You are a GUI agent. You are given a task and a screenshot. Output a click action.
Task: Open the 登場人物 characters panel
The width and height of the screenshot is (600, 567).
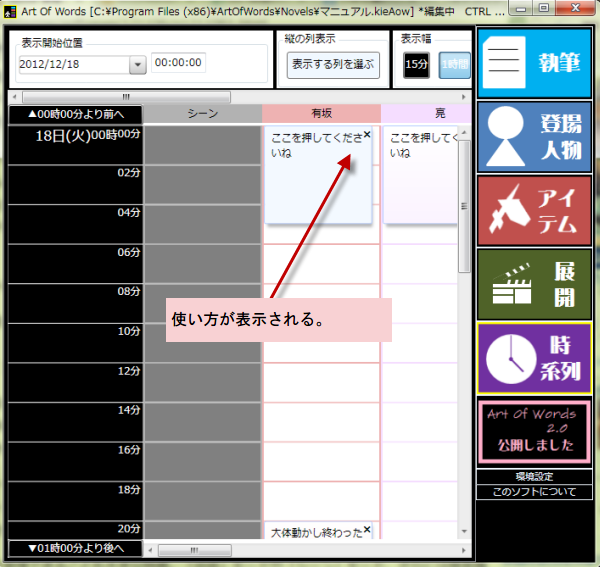tap(534, 136)
